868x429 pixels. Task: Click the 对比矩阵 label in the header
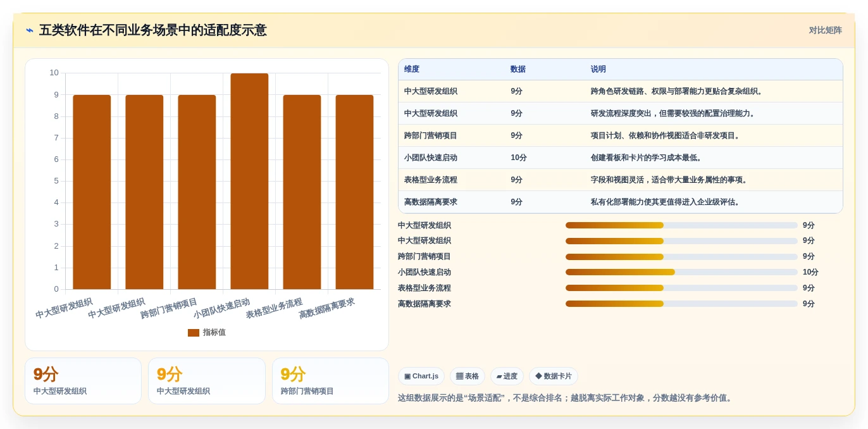(x=826, y=30)
